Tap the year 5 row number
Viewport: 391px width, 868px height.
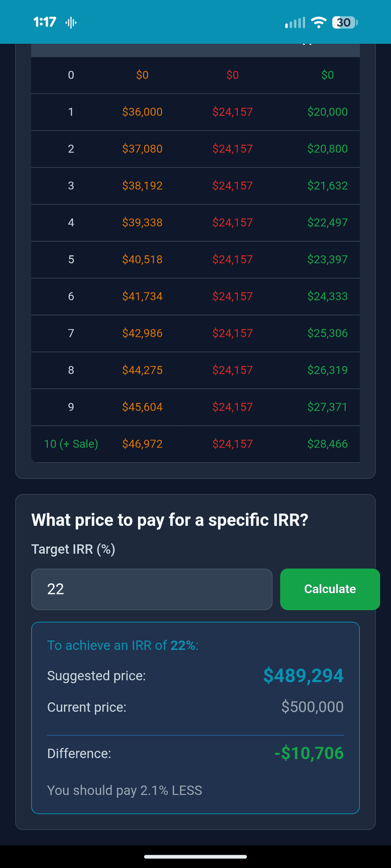coord(71,259)
